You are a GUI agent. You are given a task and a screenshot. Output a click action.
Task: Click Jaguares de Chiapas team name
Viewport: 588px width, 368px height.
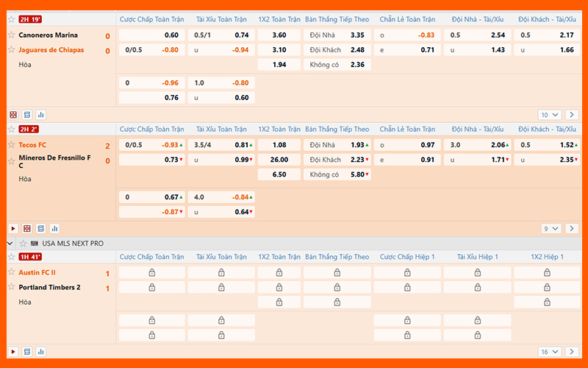[x=51, y=50]
